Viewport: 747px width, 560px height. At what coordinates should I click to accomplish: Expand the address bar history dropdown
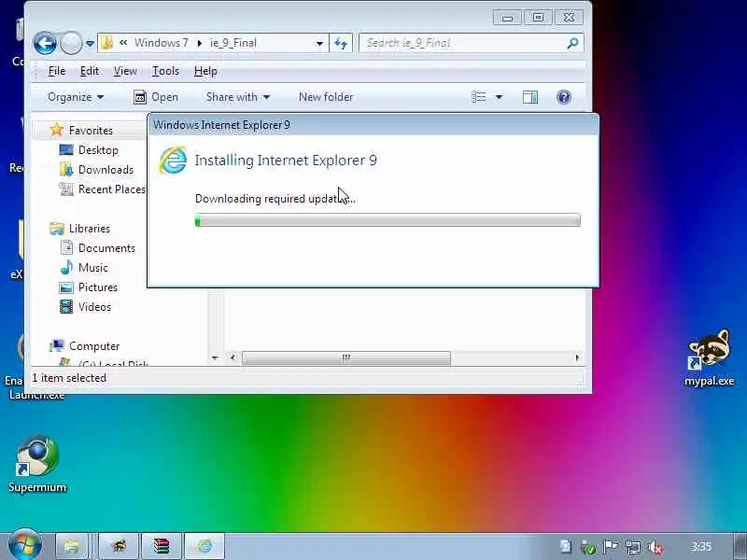tap(319, 44)
